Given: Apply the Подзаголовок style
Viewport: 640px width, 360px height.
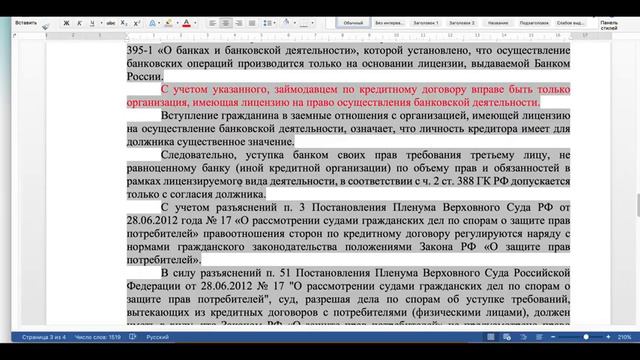Looking at the screenshot, I should pyautogui.click(x=534, y=23).
